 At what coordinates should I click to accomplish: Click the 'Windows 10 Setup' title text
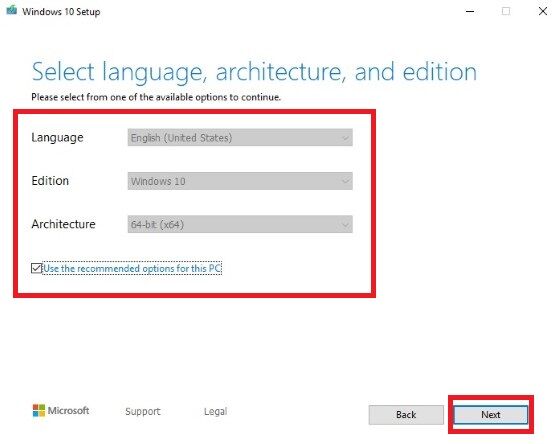click(x=61, y=12)
